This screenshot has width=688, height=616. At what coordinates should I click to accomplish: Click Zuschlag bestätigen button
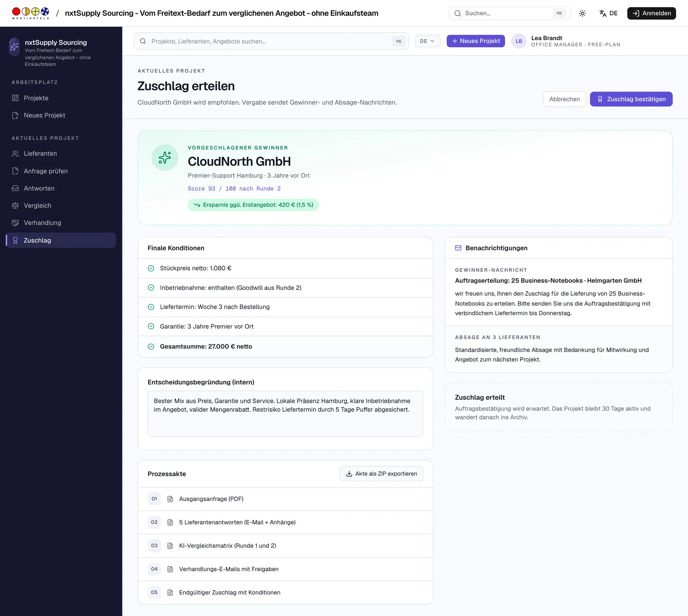click(631, 99)
